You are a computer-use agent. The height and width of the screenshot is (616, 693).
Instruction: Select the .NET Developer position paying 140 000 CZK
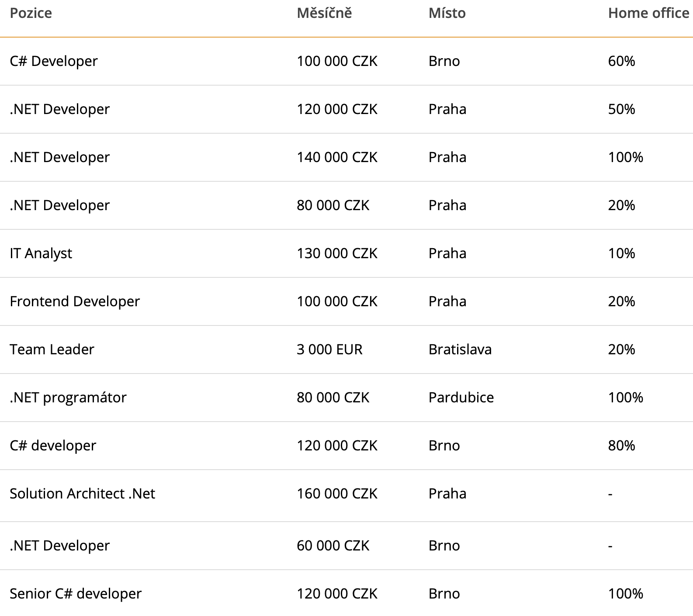pyautogui.click(x=59, y=157)
